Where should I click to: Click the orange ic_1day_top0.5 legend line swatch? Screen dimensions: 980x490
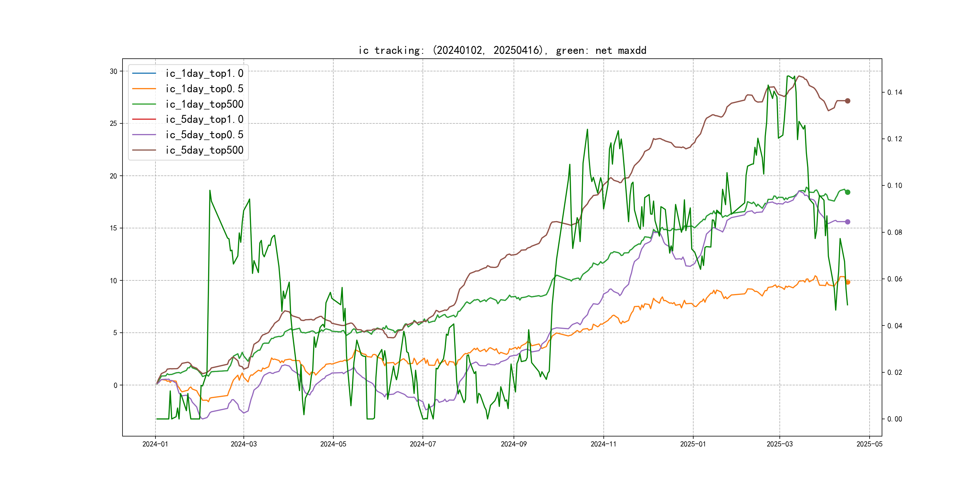144,89
